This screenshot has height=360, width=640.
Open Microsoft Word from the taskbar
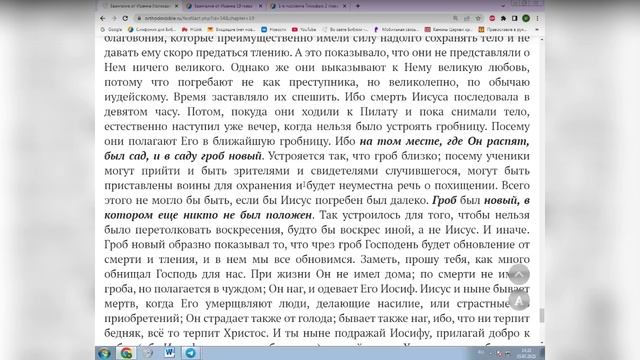pos(169,353)
